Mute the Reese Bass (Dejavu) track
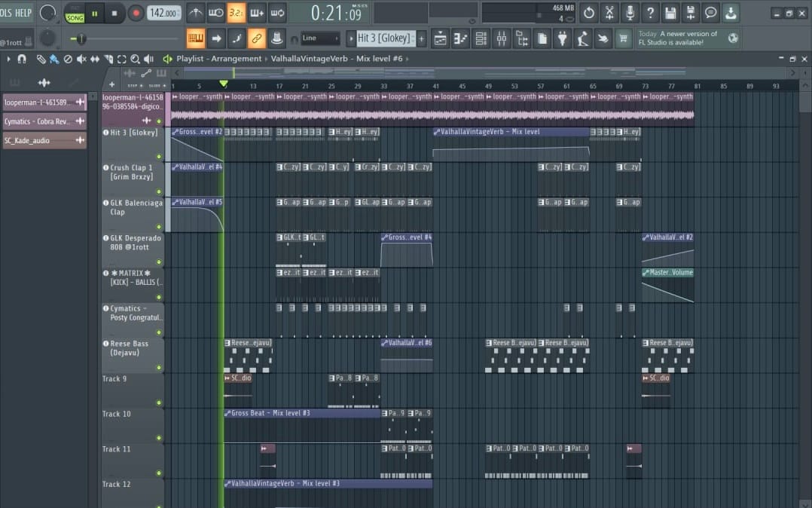 [159, 368]
